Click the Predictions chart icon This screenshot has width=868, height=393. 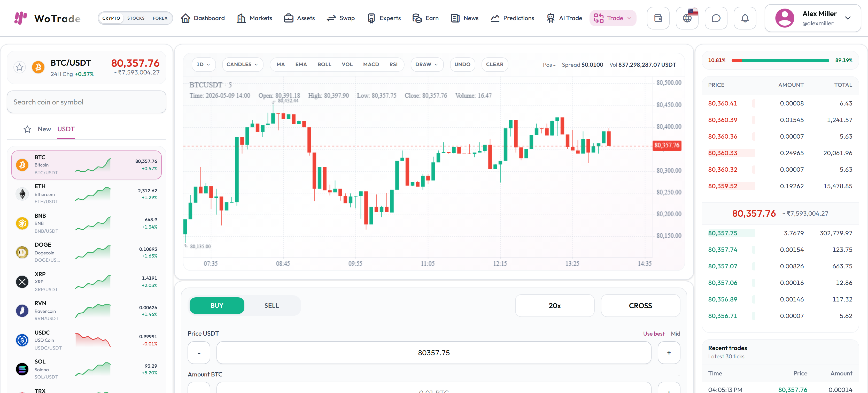(495, 18)
